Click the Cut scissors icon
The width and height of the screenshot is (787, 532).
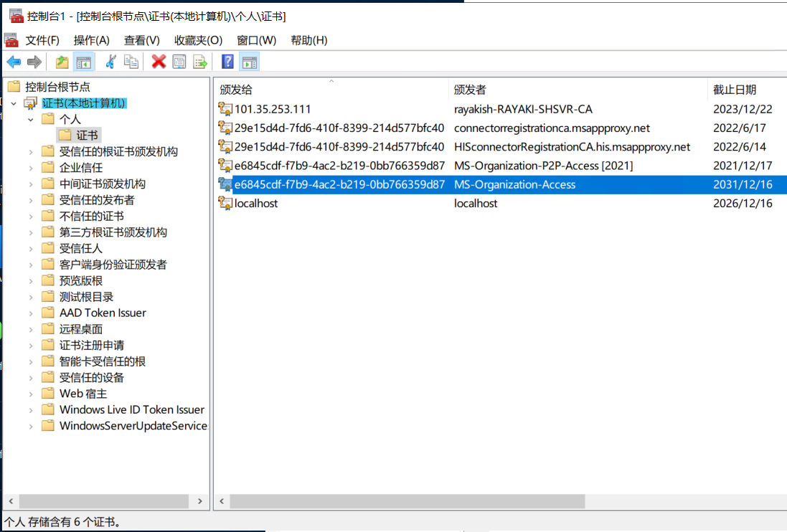110,62
